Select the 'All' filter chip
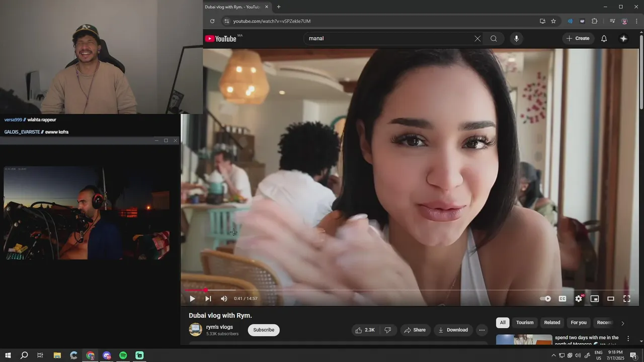644x362 pixels. point(503,323)
